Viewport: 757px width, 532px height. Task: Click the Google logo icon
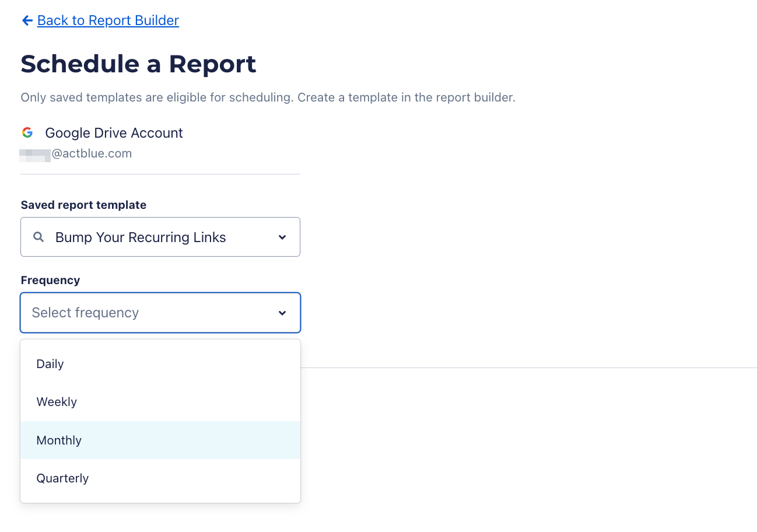point(27,132)
